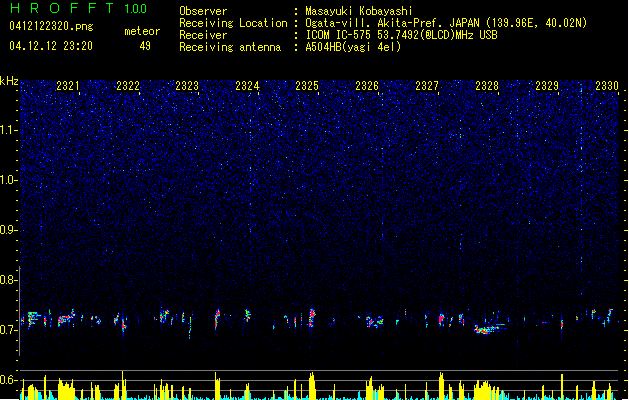The height and width of the screenshot is (400, 629).
Task: Select the file name 0412122320.png
Action: pos(51,26)
